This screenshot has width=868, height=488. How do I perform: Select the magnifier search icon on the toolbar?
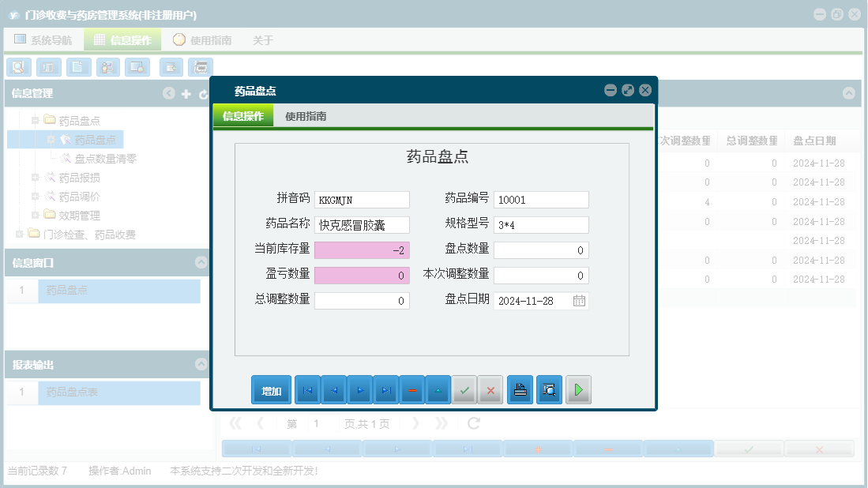[x=18, y=67]
